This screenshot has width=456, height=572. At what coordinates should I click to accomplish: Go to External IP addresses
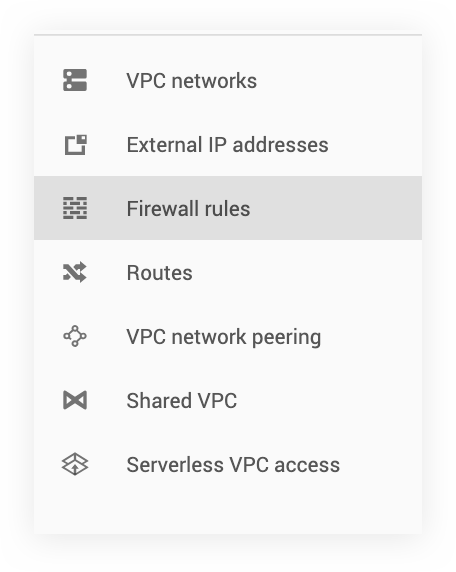click(x=228, y=144)
